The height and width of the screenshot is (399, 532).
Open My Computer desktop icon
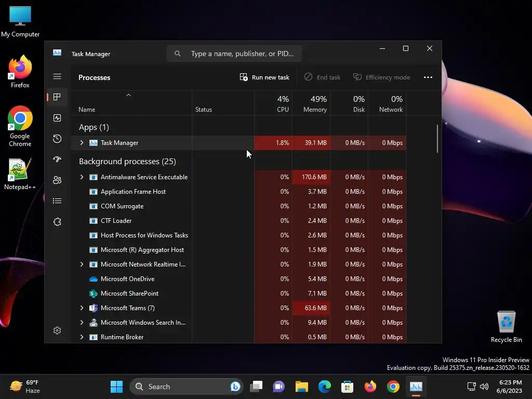(x=20, y=21)
